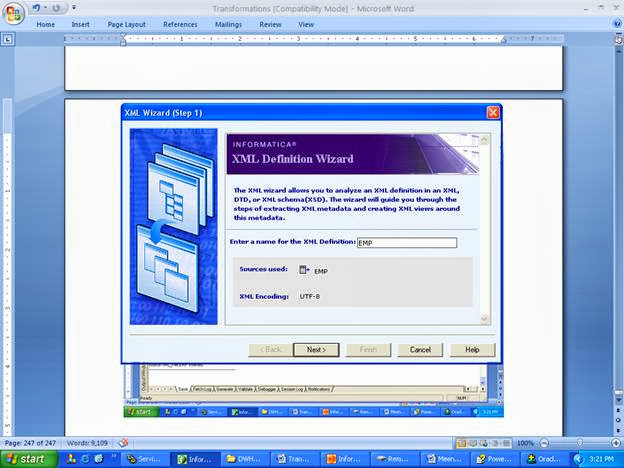Click the Redo icon in Quick Access toolbar

click(x=56, y=8)
